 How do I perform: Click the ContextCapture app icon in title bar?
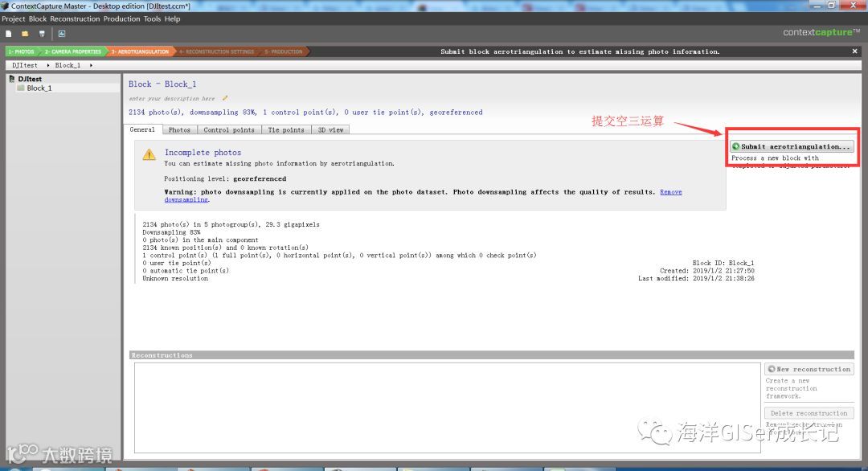(x=5, y=6)
